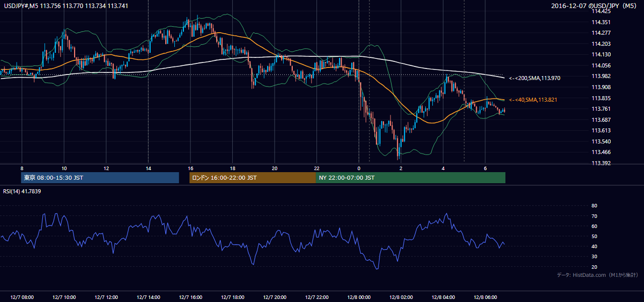This screenshot has height=302, width=644.
Task: Click price axis value 113.908
Action: tap(601, 87)
